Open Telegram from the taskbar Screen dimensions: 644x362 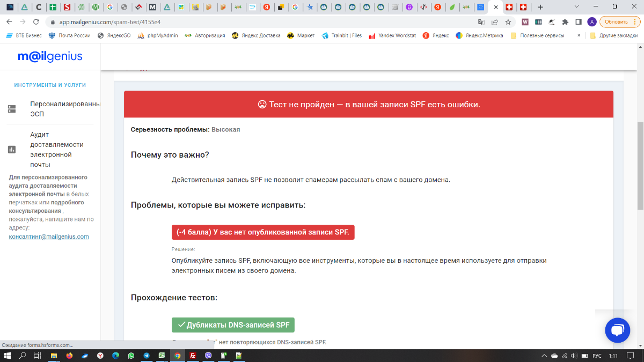click(146, 355)
